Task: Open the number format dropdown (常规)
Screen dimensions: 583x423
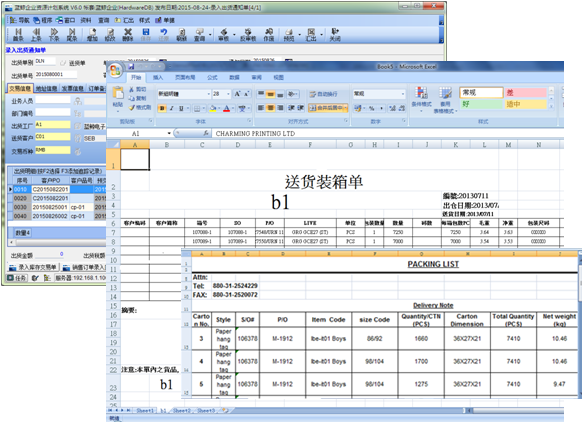Action: 403,94
